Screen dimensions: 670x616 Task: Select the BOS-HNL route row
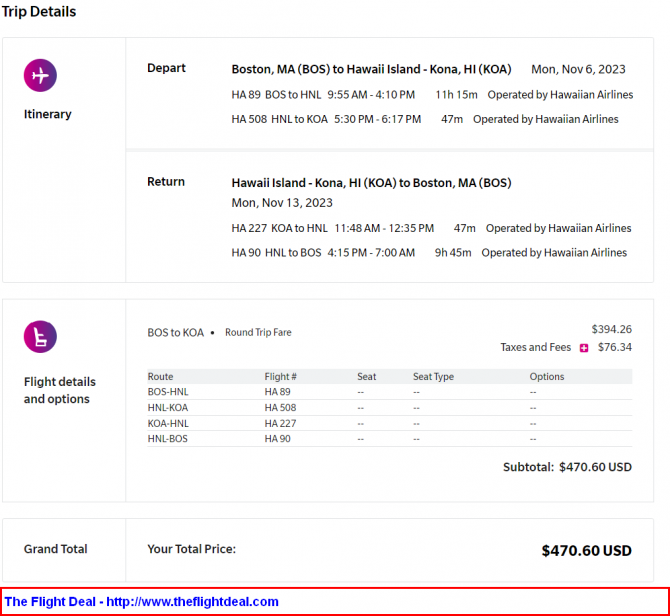[389, 392]
